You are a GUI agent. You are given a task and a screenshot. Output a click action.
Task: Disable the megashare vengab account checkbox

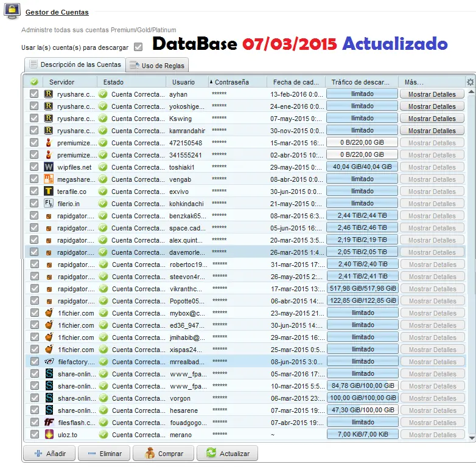point(34,179)
